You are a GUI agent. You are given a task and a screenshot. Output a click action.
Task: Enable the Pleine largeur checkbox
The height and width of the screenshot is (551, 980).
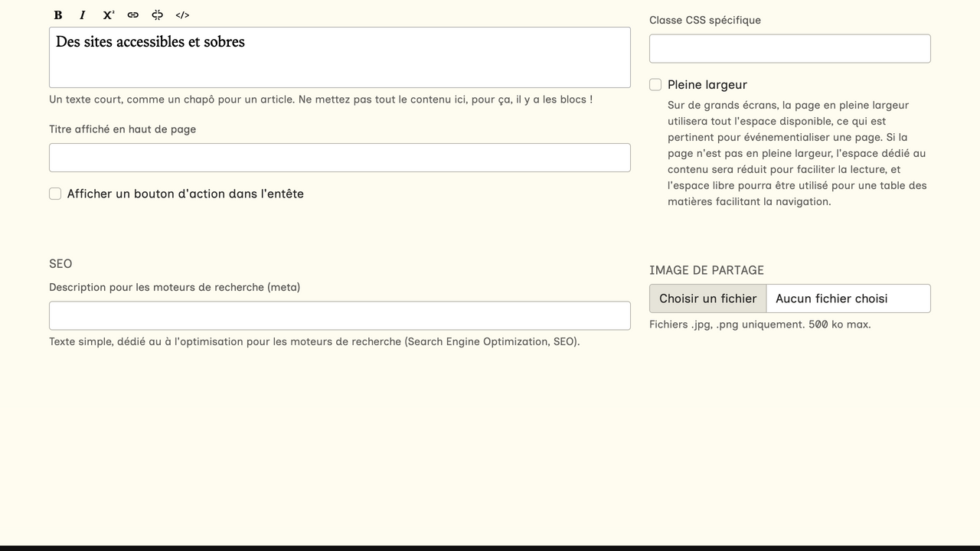pyautogui.click(x=655, y=85)
